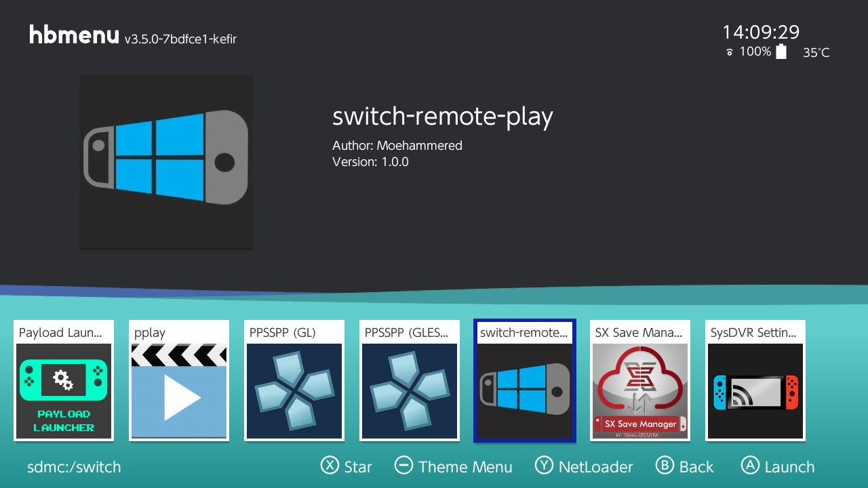
Task: Click the battery status icon
Action: tap(781, 52)
